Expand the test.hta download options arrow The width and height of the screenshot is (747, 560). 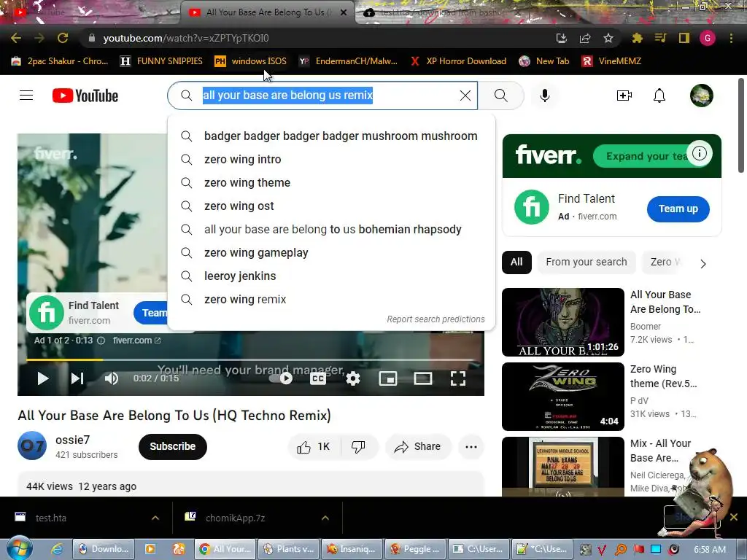point(155,518)
